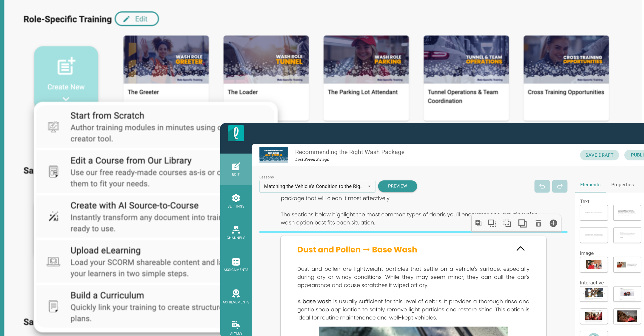Click the PREVIEW button

pos(397,186)
